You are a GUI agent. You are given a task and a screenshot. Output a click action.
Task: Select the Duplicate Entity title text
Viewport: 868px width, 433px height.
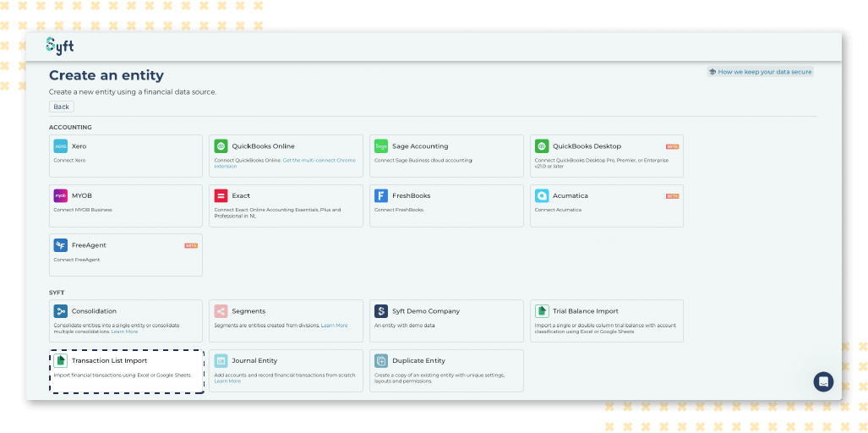click(419, 360)
